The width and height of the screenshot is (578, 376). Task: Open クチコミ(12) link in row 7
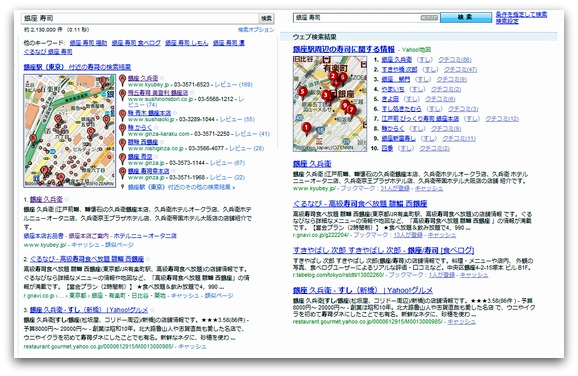(x=502, y=119)
